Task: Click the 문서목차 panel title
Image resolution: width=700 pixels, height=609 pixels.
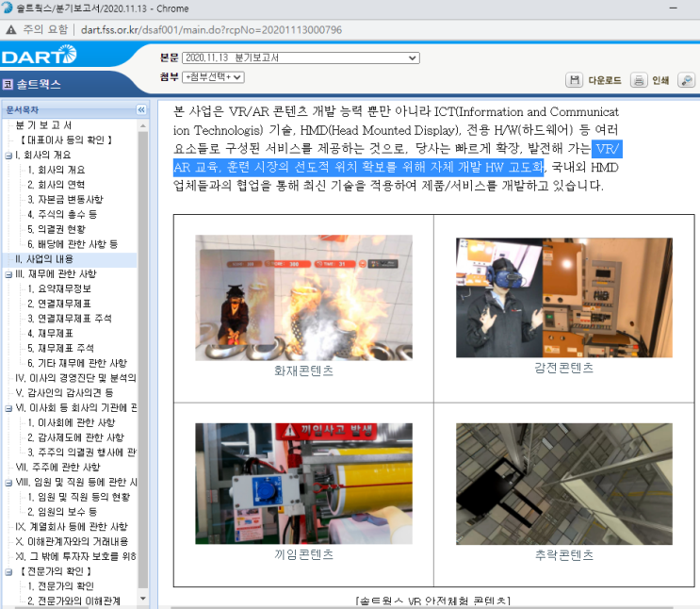Action: (23, 110)
